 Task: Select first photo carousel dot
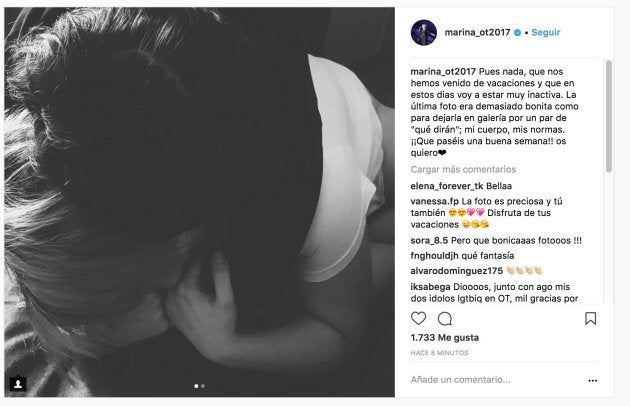[x=196, y=386]
